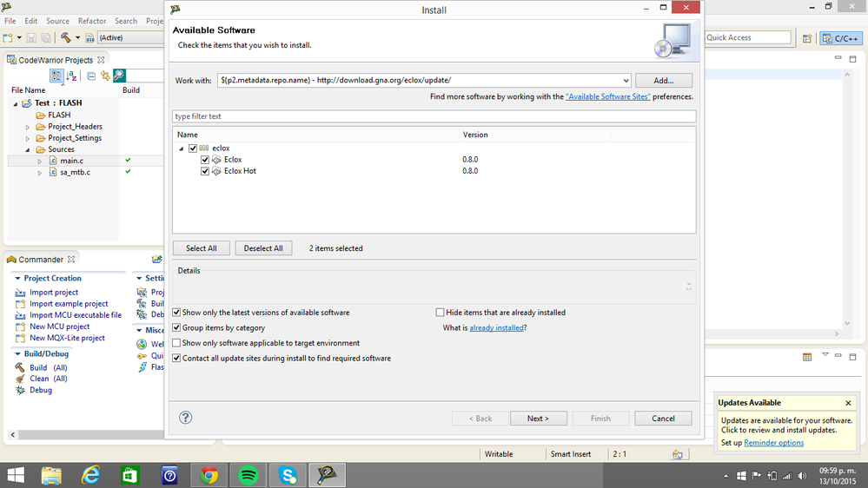Collapse the Project Creation section in Commander

pyautogui.click(x=17, y=279)
